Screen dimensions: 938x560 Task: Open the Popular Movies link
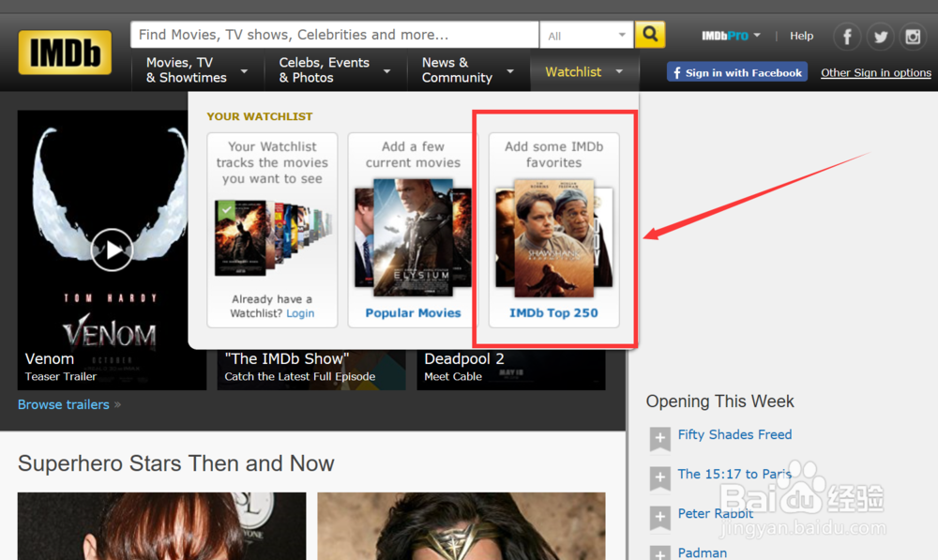pos(413,313)
